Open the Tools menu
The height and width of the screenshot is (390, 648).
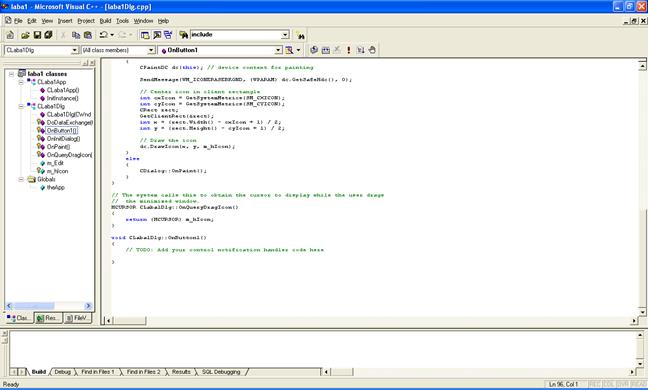pos(122,21)
